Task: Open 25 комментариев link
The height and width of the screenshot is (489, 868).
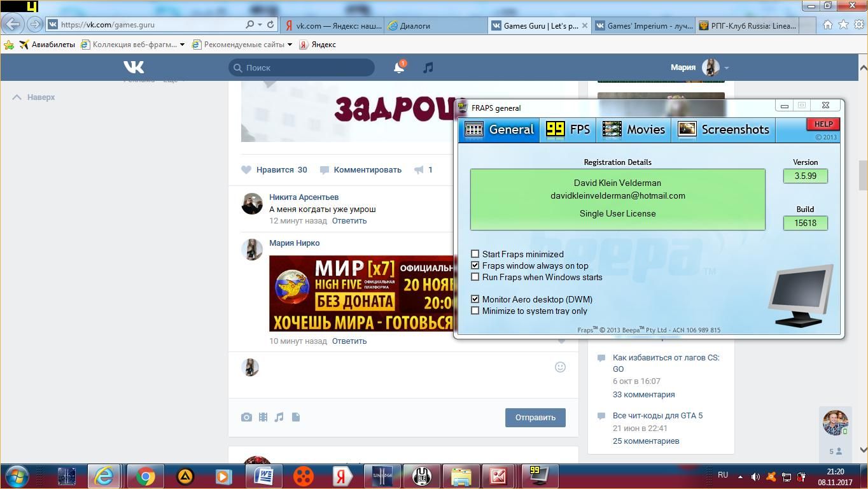Action: pos(646,441)
